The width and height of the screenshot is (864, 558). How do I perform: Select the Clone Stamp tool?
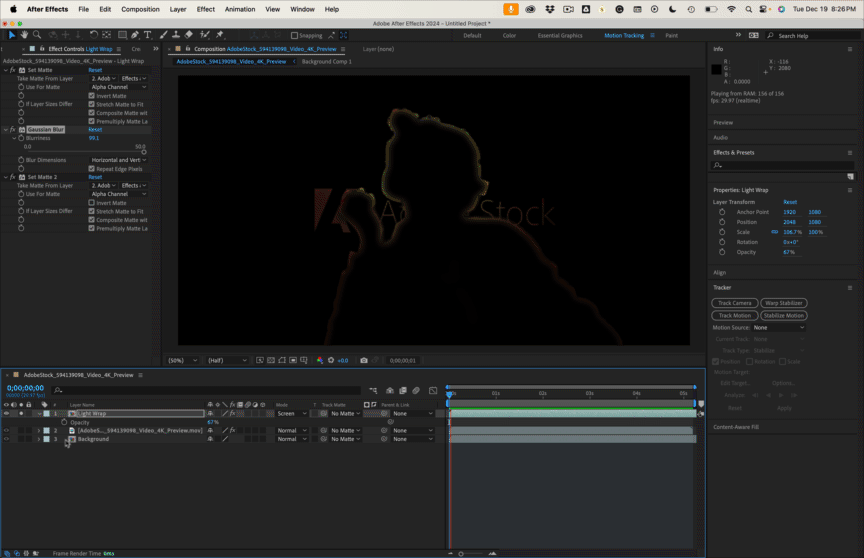pos(176,35)
